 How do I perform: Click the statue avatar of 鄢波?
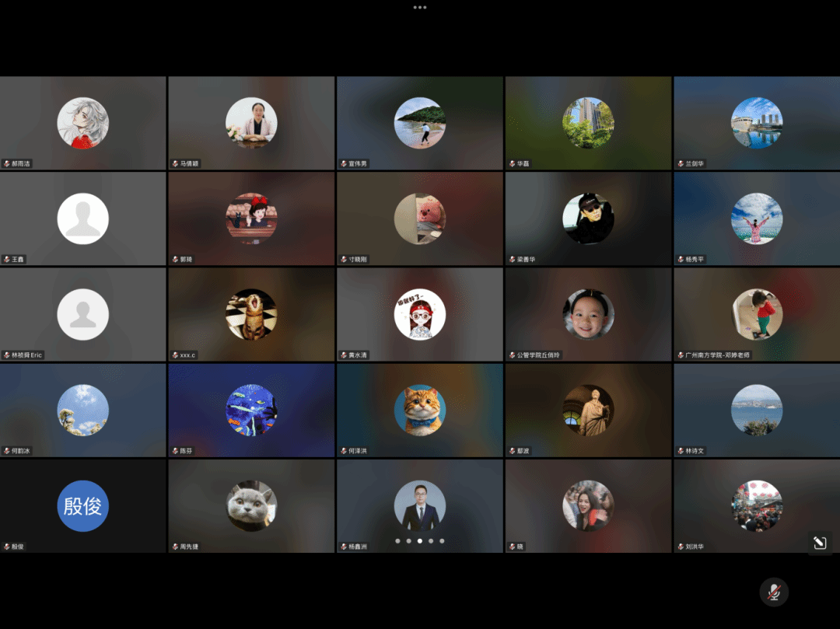(588, 411)
